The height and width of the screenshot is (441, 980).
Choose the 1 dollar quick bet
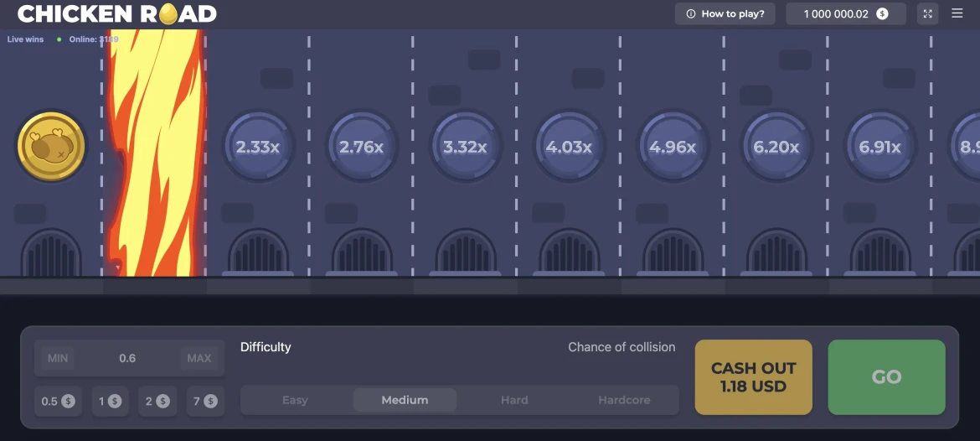pyautogui.click(x=110, y=401)
